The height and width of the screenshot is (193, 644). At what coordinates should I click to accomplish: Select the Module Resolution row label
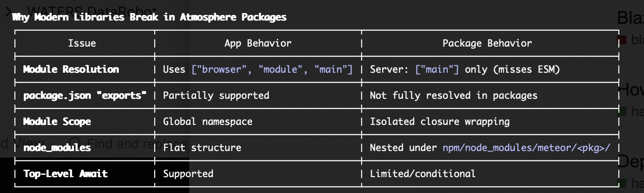point(71,69)
